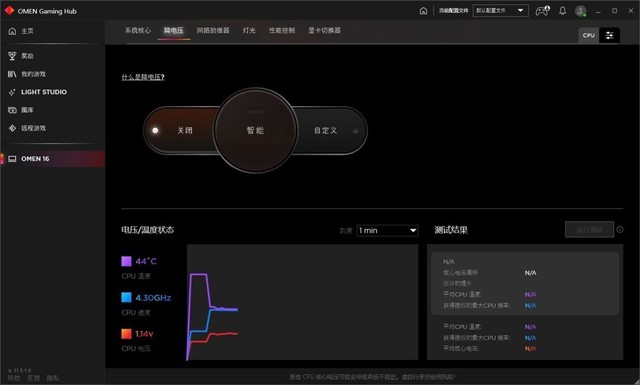The width and height of the screenshot is (640, 385).
Task: Select the CPU view button
Action: [x=589, y=36]
